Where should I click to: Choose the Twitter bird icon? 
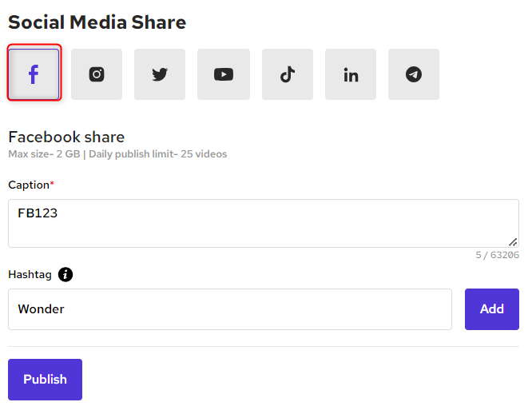click(x=160, y=74)
